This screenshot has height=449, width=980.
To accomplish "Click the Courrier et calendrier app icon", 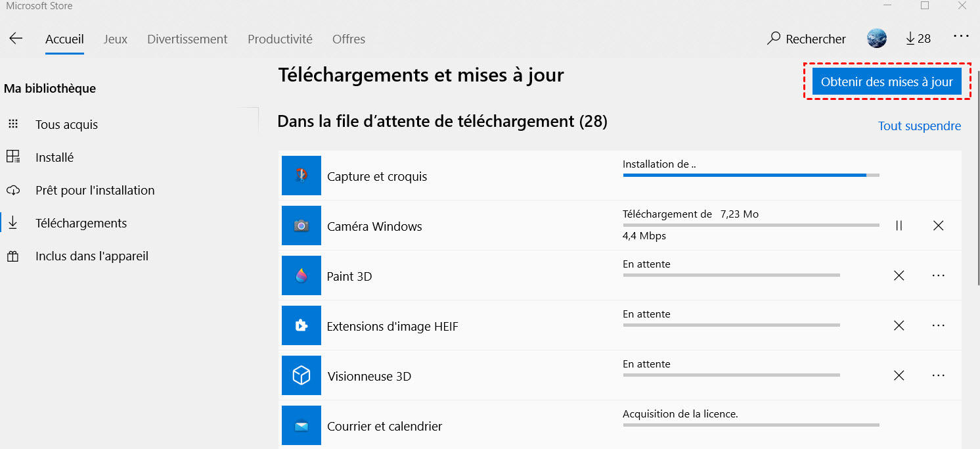I will [301, 425].
